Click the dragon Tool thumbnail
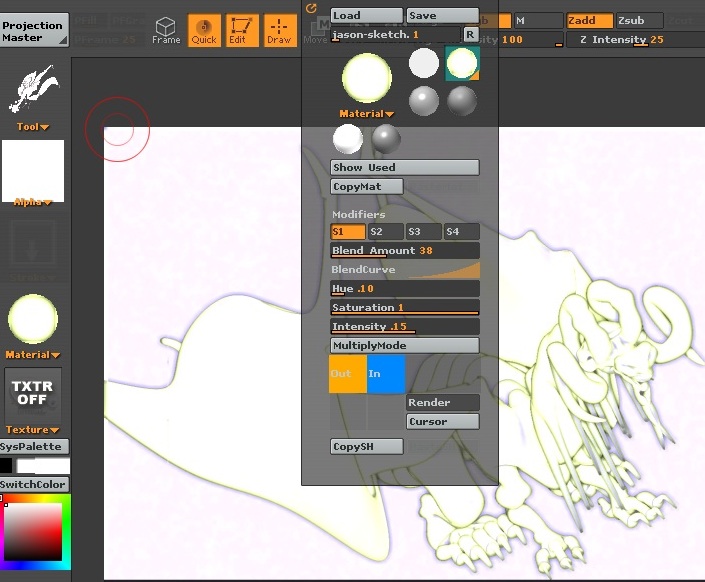This screenshot has width=705, height=582. (x=34, y=90)
